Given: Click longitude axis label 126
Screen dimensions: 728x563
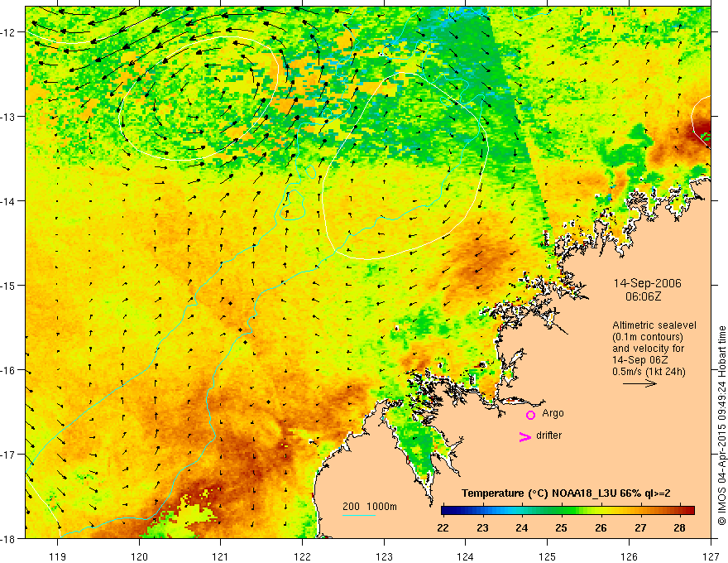Looking at the screenshot, I should coord(629,556).
